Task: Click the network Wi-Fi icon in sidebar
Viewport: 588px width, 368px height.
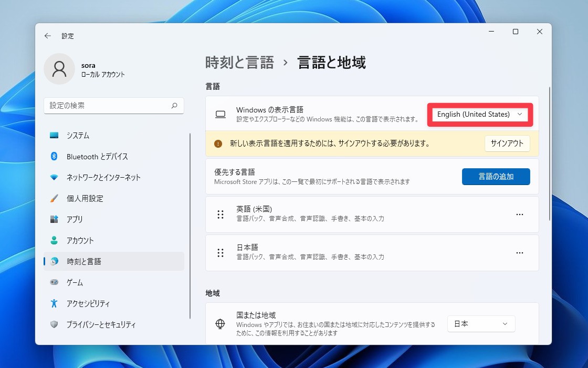Action: pyautogui.click(x=54, y=177)
